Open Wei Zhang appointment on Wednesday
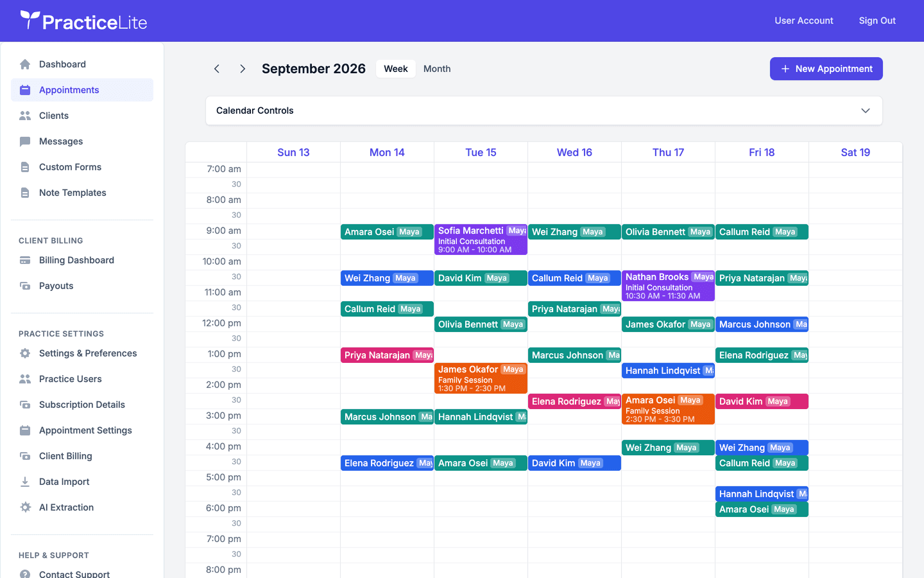The image size is (924, 578). point(574,232)
